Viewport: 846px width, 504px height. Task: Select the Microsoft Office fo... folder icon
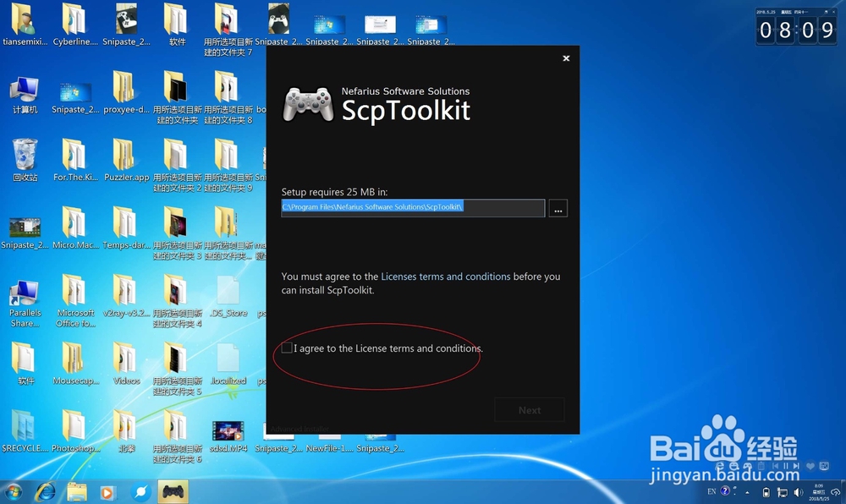75,302
